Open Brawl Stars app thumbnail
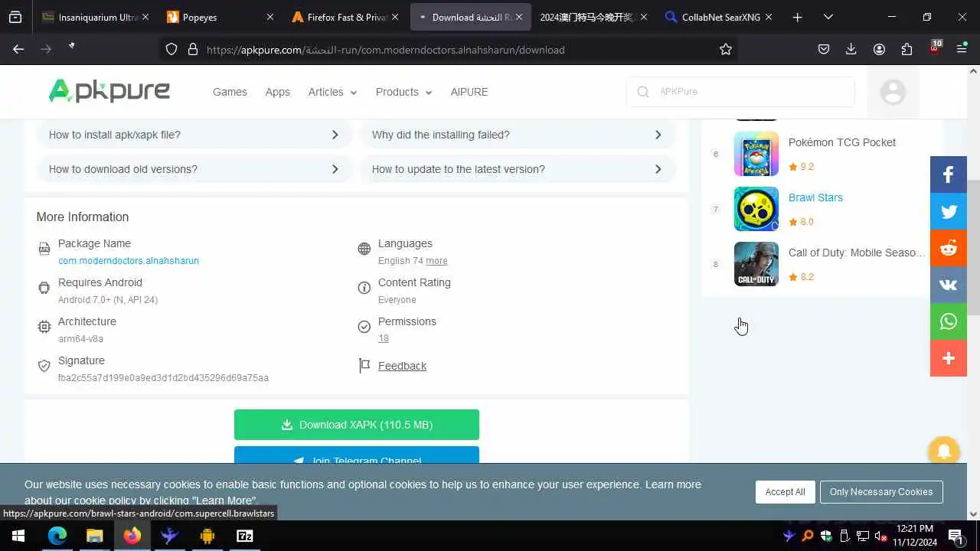980x551 pixels. click(756, 209)
